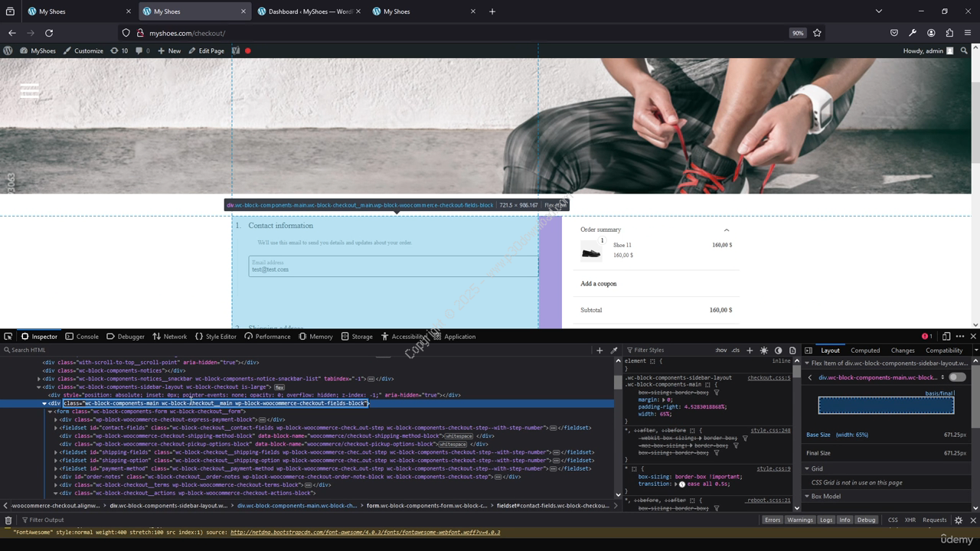Image resolution: width=980 pixels, height=551 pixels.
Task: Toggle the XHR console filter
Action: [910, 520]
